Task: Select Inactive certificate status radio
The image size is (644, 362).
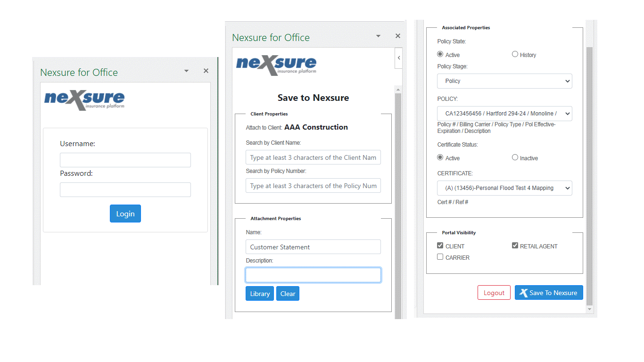Action: pyautogui.click(x=515, y=157)
